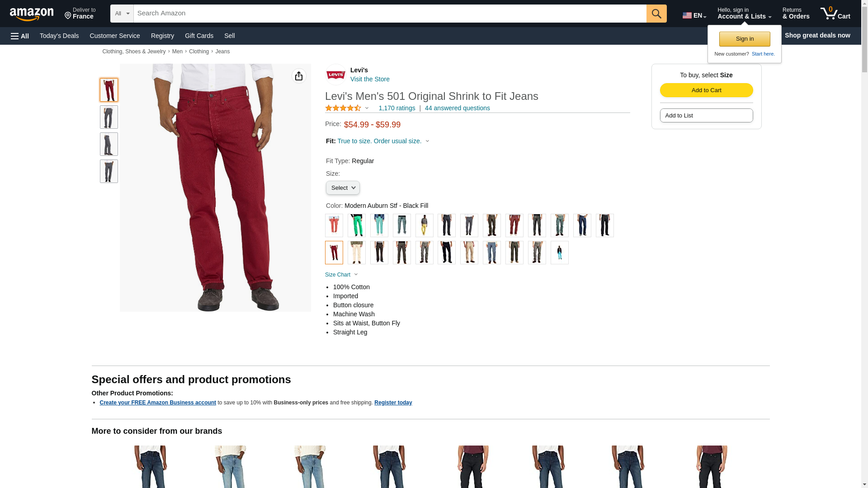Expand the search category All dropdown
The height and width of the screenshot is (488, 868).
[122, 14]
